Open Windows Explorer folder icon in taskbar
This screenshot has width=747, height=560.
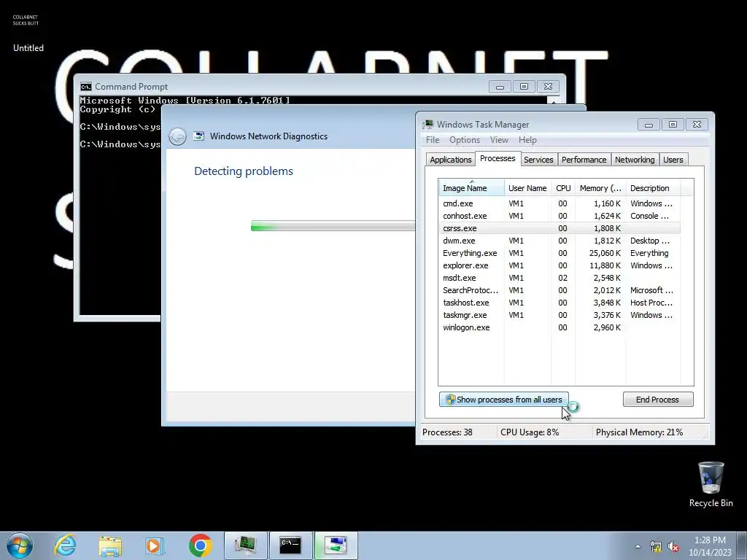110,545
